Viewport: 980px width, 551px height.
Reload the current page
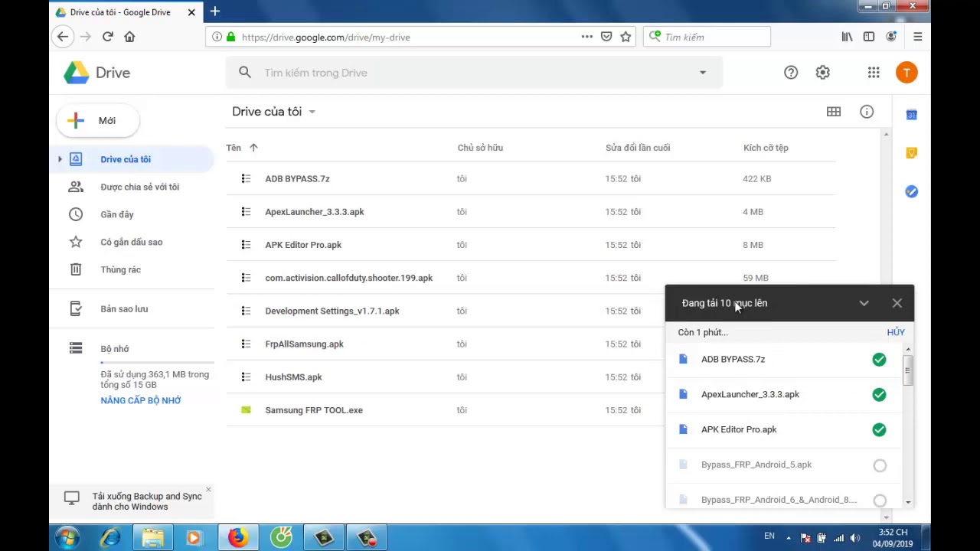108,37
